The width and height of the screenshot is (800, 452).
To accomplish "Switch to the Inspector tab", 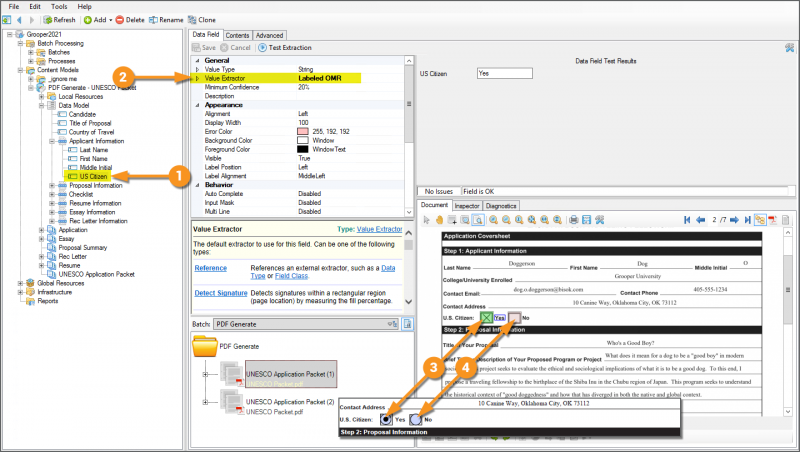I will (x=467, y=206).
